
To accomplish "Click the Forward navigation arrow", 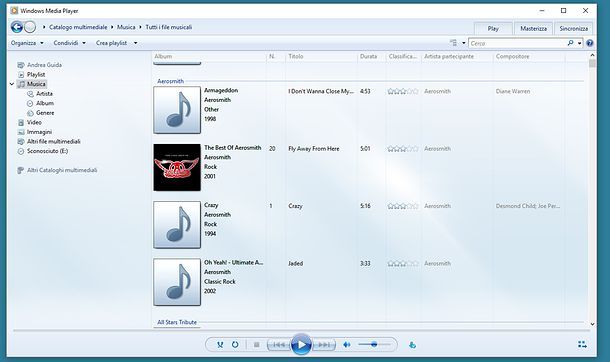I will (x=30, y=27).
